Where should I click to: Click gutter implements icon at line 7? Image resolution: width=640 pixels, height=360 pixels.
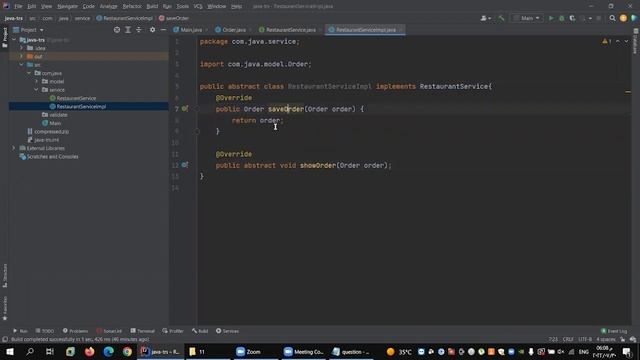(x=184, y=109)
